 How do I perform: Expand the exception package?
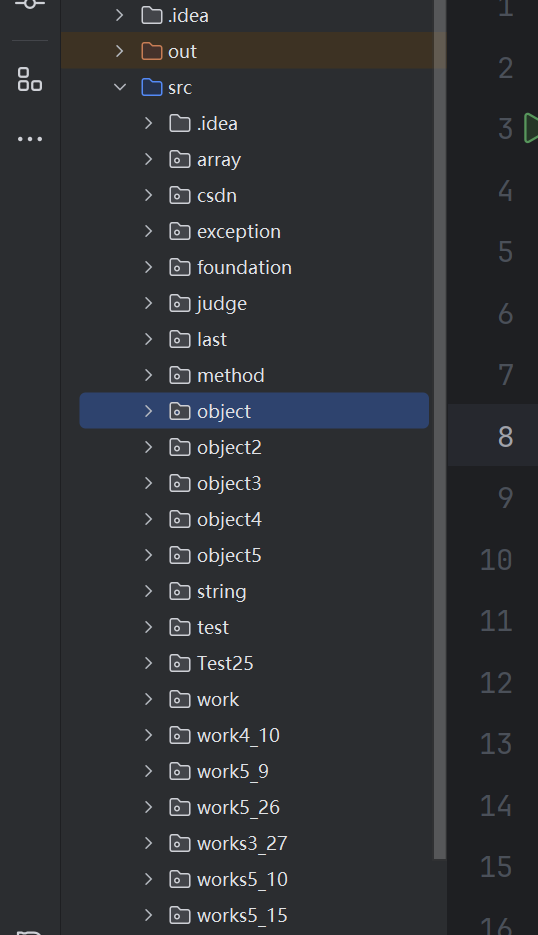(x=149, y=231)
